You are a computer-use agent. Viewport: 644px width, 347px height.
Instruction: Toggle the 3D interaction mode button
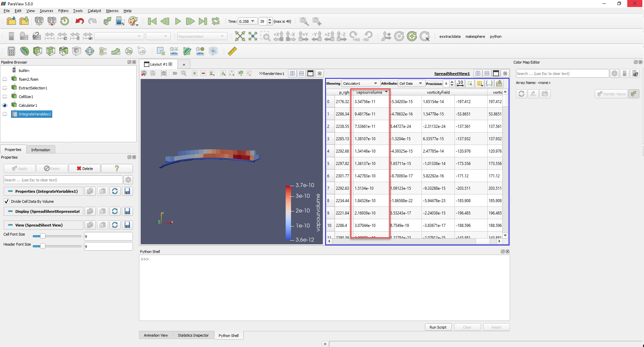[x=175, y=73]
